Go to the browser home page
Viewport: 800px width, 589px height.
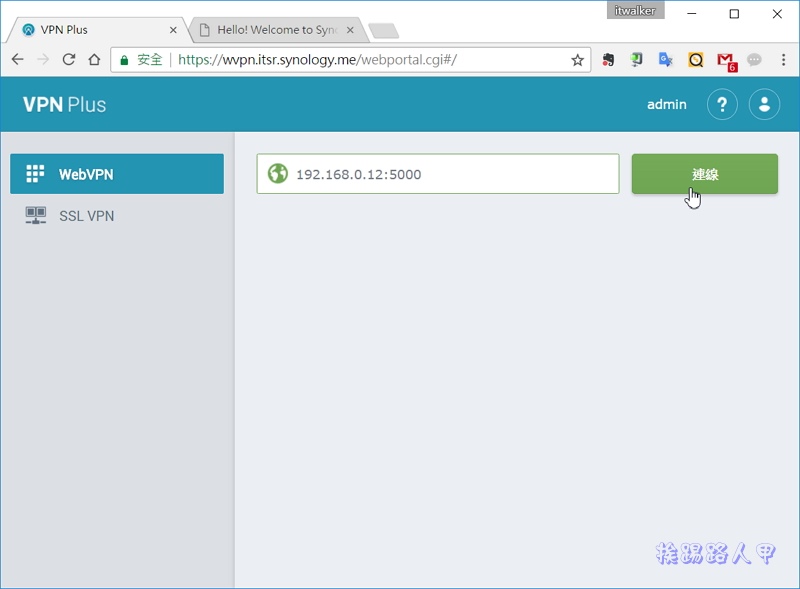click(94, 60)
